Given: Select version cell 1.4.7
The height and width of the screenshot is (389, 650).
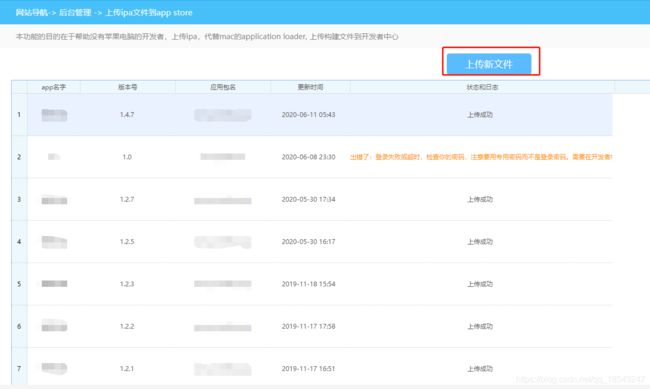Looking at the screenshot, I should tap(127, 114).
